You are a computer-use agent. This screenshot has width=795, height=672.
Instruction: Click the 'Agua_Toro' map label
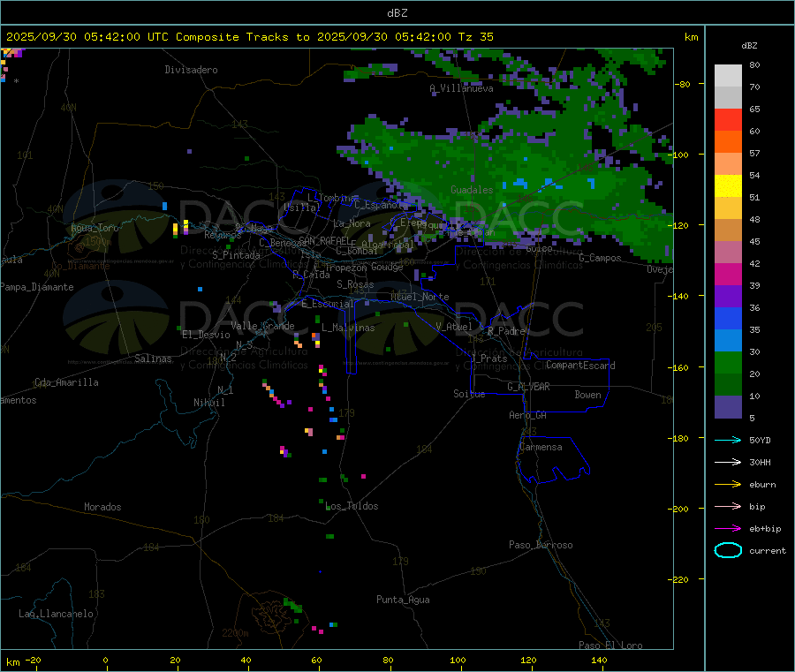95,228
